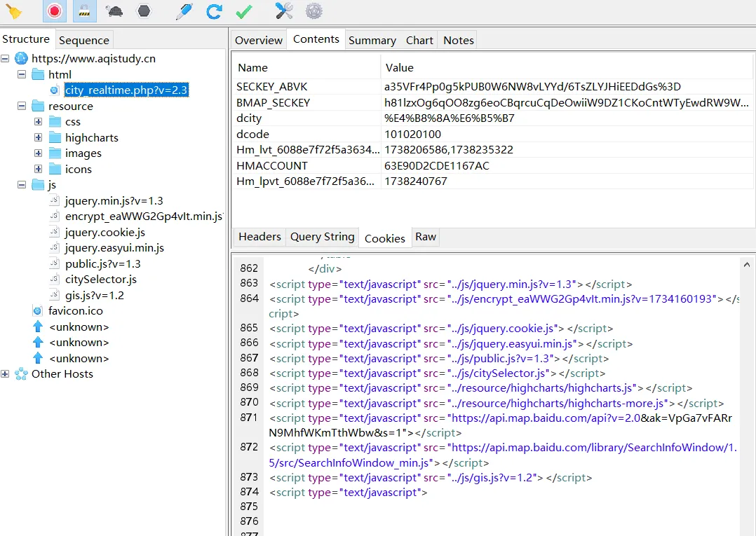Open Tools wrench icon
The width and height of the screenshot is (756, 536).
(284, 11)
